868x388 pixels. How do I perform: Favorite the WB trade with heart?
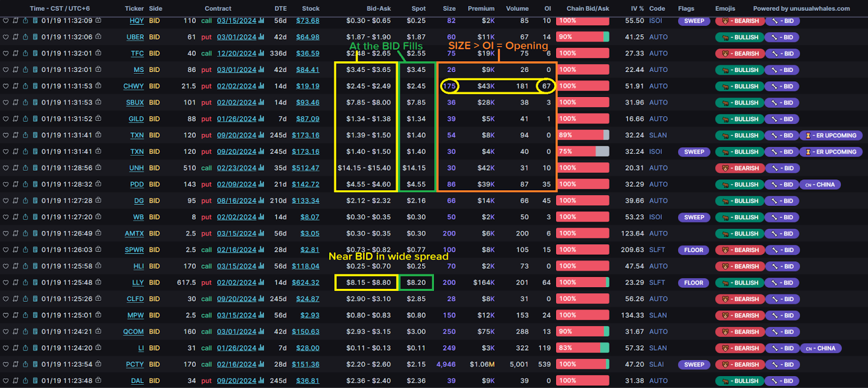click(x=5, y=217)
